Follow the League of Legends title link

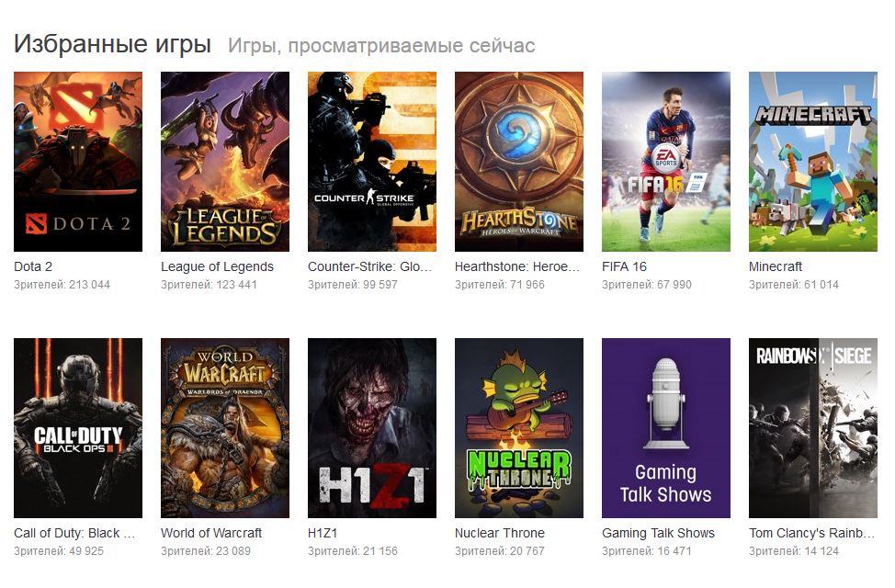tap(217, 266)
